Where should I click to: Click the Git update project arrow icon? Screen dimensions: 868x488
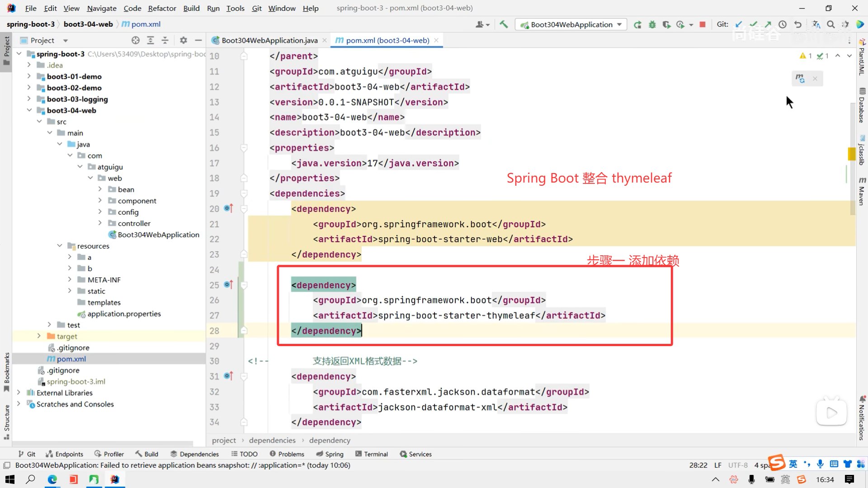tap(739, 24)
